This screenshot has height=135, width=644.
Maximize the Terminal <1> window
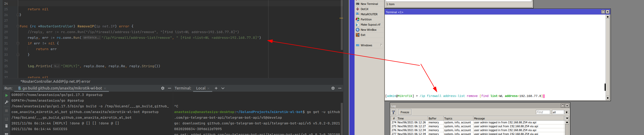603,12
